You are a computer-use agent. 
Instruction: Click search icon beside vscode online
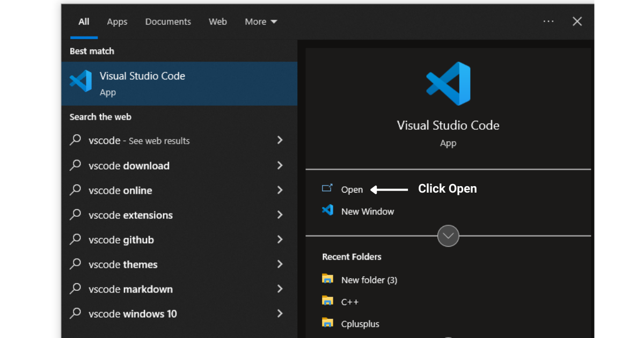coord(76,190)
